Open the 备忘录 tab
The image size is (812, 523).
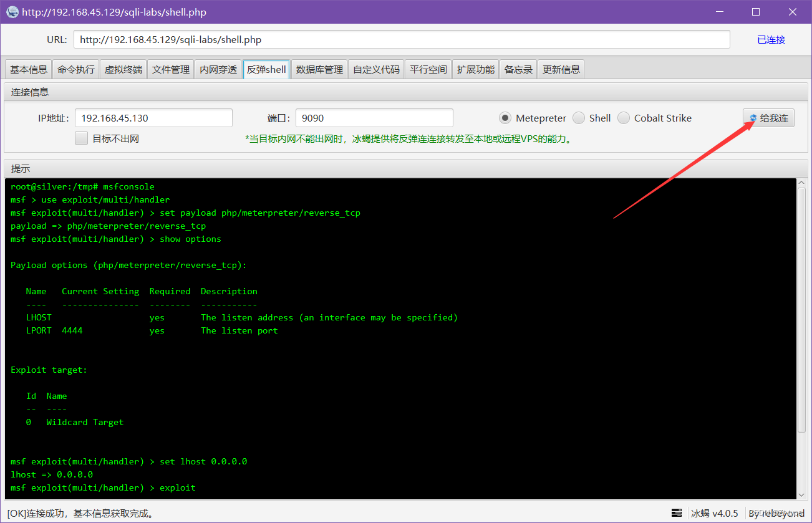point(518,69)
